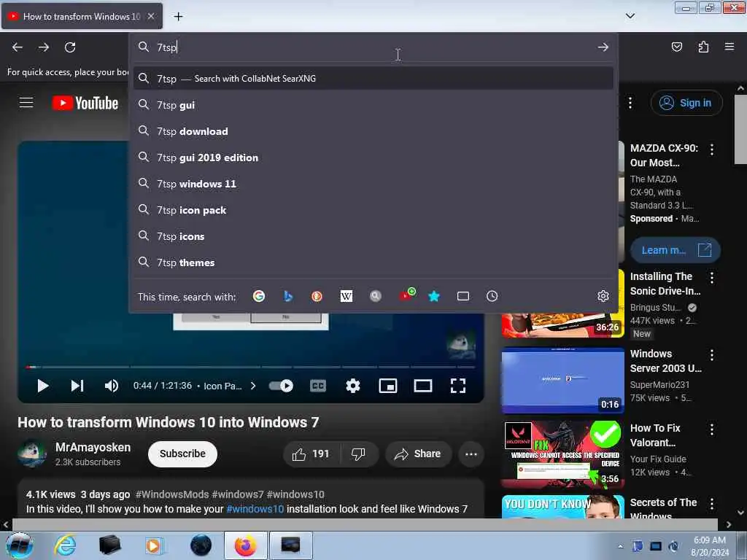747x560 pixels.
Task: Open Windows Media Player taskbar icon
Action: [153, 545]
